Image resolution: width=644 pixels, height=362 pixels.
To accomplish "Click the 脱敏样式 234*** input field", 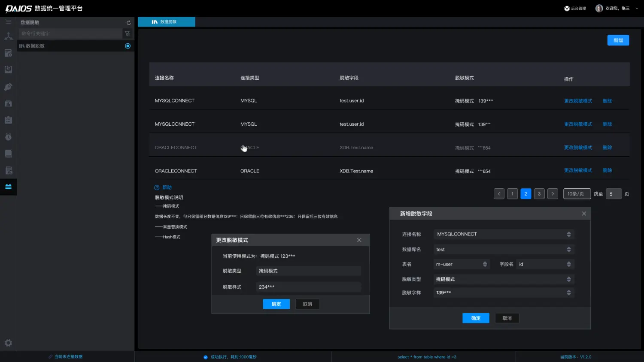I will pyautogui.click(x=308, y=287).
